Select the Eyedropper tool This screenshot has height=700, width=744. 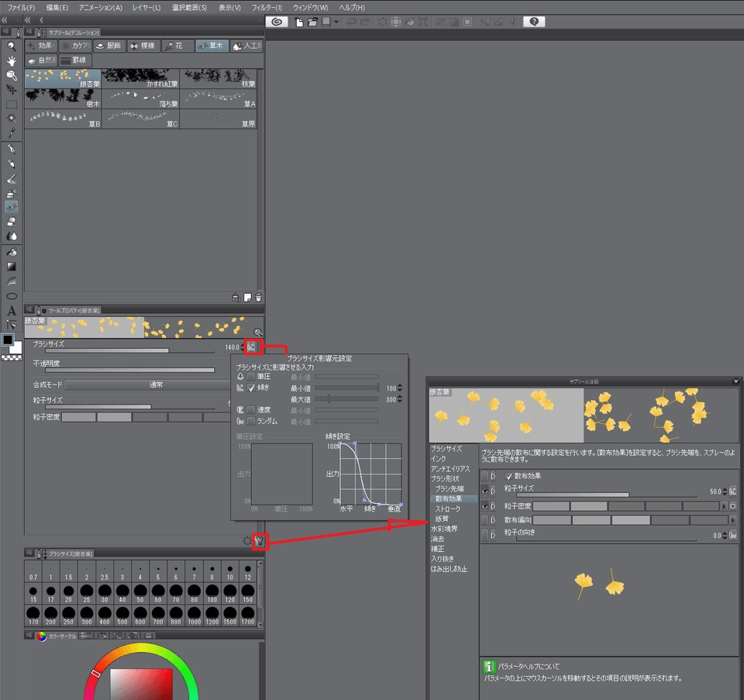pyautogui.click(x=12, y=133)
